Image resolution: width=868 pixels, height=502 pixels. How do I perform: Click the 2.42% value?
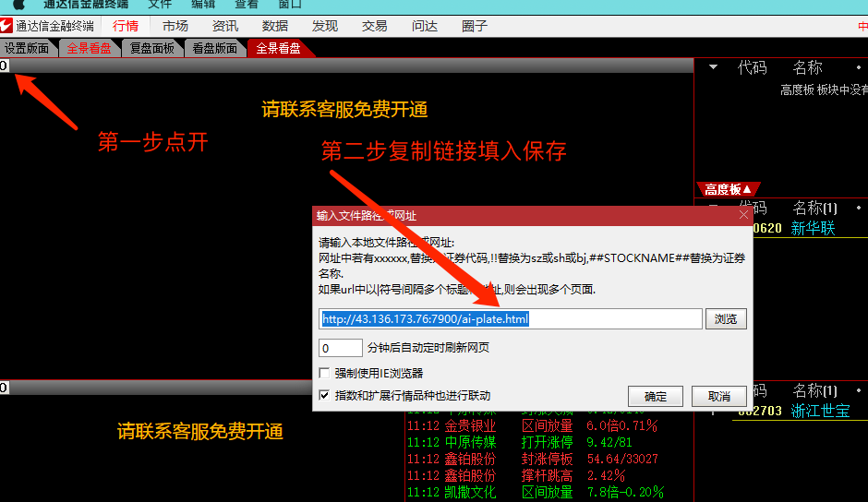pos(606,476)
